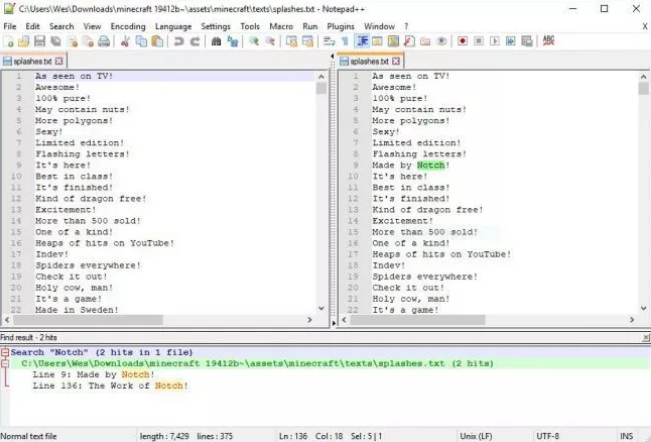Click right pane vertical scrollbar up arrow

coord(643,76)
